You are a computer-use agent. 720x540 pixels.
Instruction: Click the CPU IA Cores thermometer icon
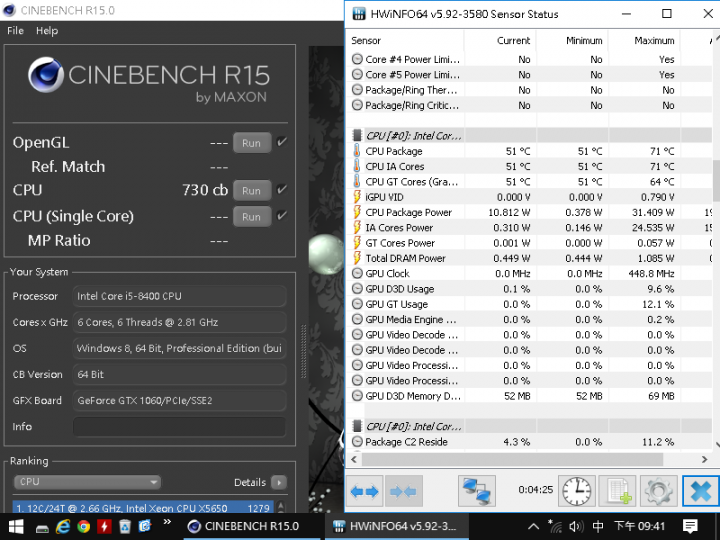coord(357,166)
